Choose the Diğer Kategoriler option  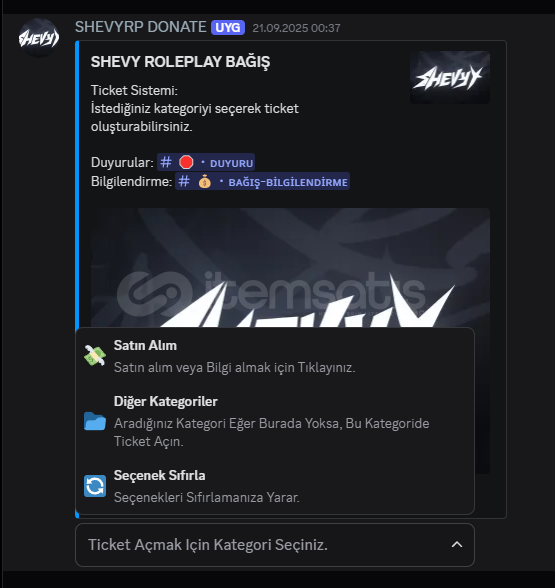pyautogui.click(x=275, y=421)
